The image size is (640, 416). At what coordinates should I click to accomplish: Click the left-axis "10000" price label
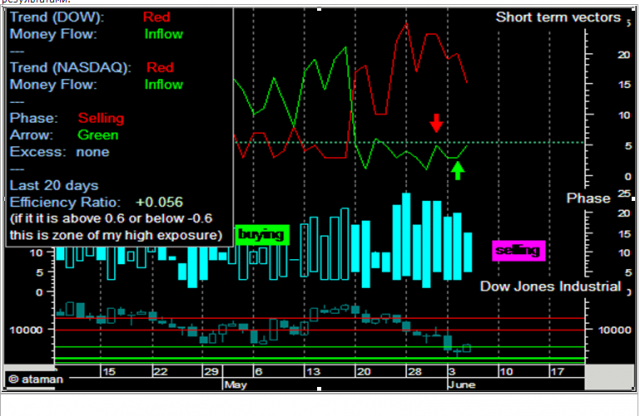[x=26, y=330]
